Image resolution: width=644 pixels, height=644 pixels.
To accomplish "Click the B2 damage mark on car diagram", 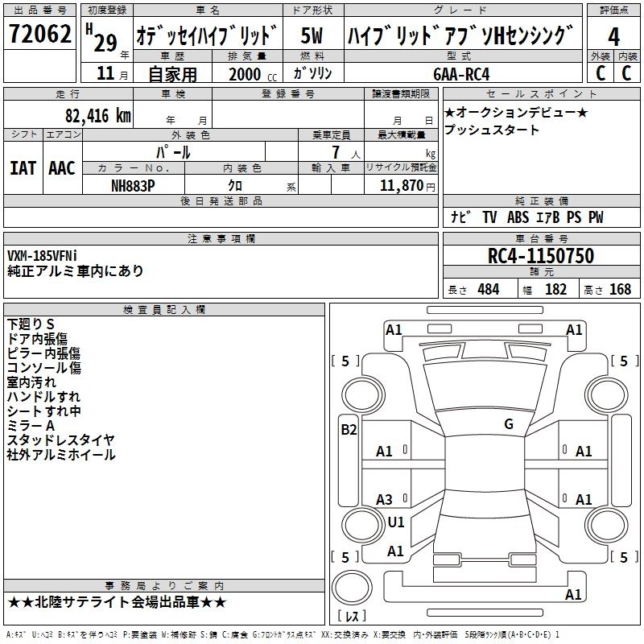I will pyautogui.click(x=348, y=429).
